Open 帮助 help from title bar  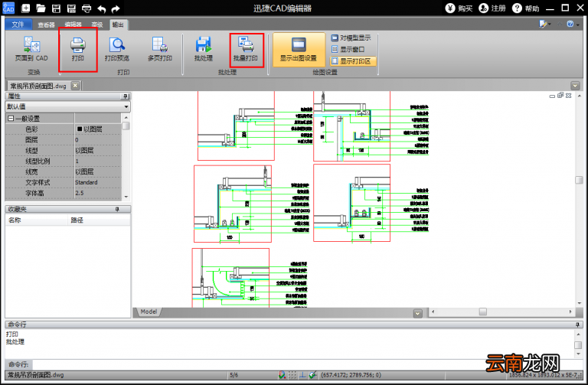pos(526,8)
